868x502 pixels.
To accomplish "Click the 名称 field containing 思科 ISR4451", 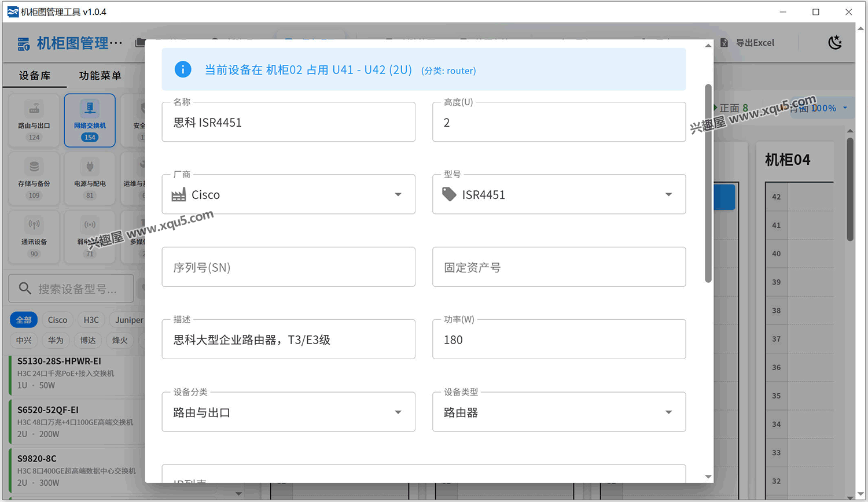I will point(288,122).
